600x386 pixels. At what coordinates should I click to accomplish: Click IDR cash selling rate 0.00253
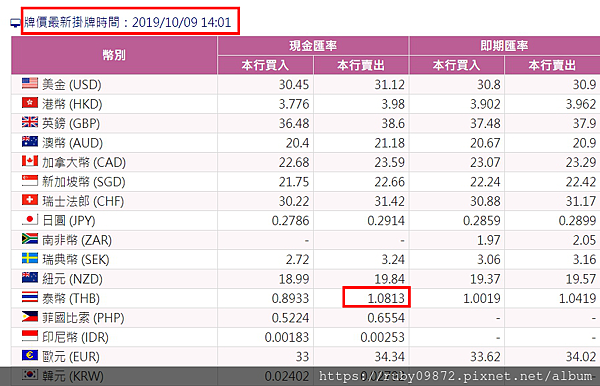(x=383, y=337)
